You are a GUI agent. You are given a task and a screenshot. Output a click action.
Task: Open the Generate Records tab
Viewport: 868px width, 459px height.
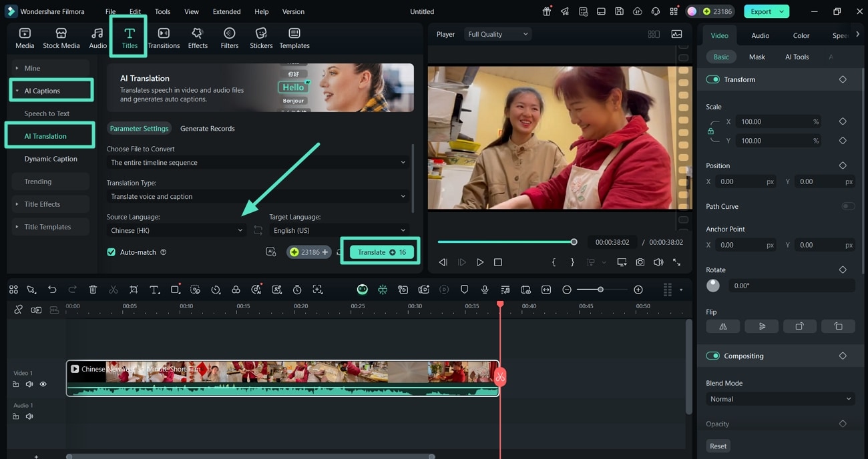(208, 128)
